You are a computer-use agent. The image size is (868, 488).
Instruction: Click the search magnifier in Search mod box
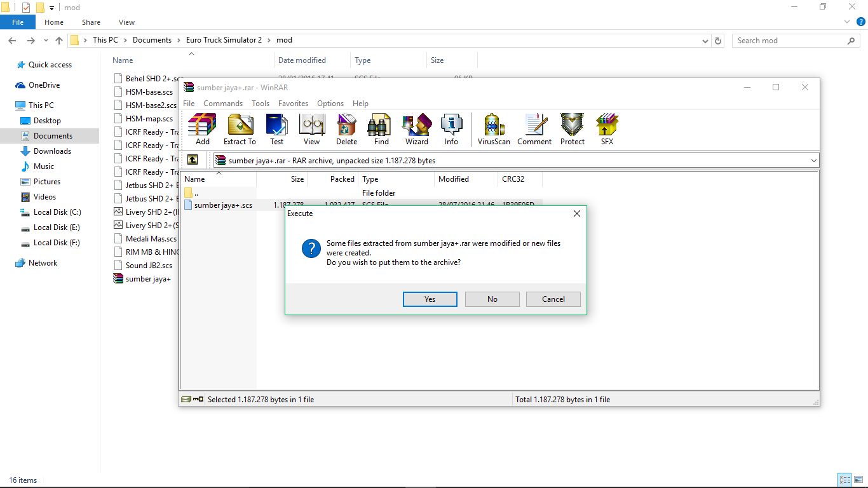pyautogui.click(x=851, y=41)
